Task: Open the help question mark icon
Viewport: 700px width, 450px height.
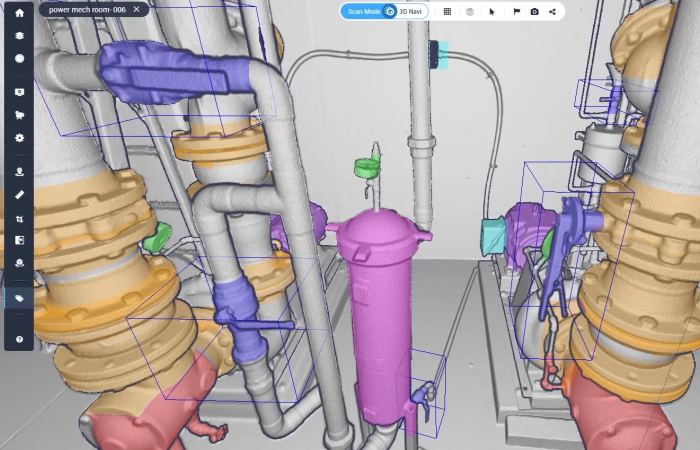Action: pyautogui.click(x=19, y=340)
